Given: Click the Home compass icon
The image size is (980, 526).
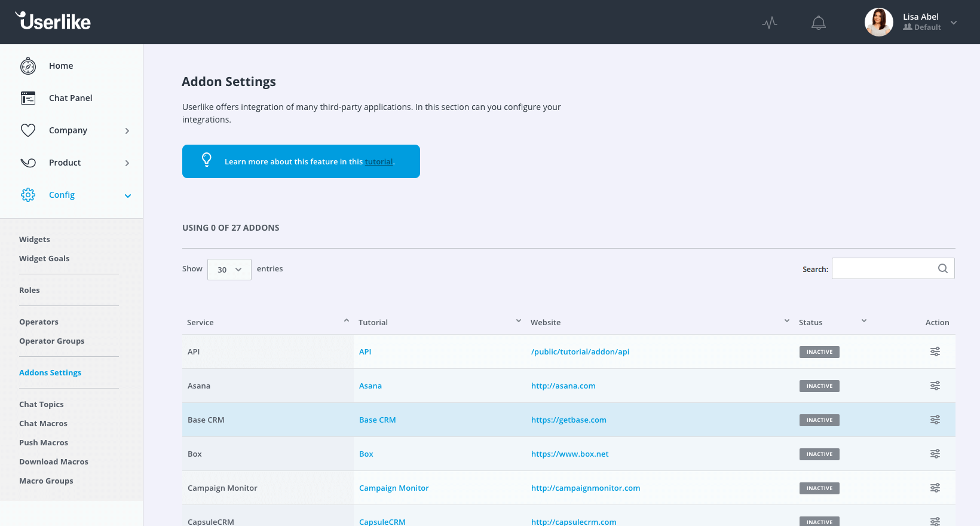Looking at the screenshot, I should point(28,66).
